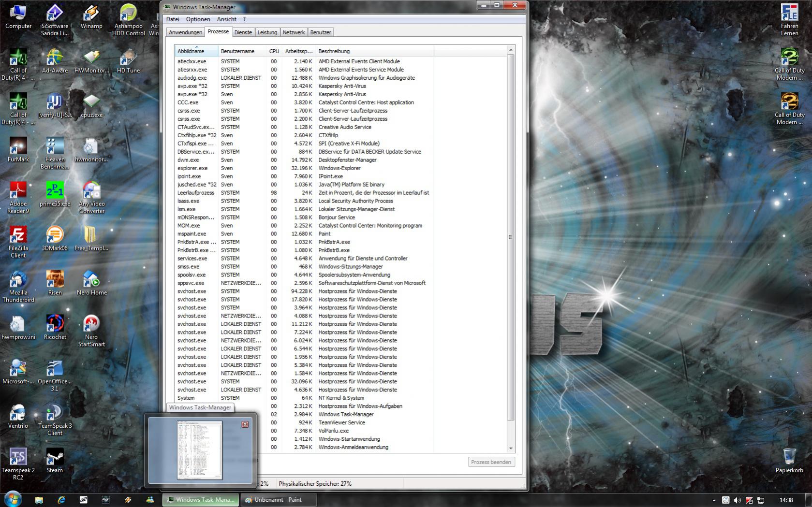Close the Task-Manager preview thumbnail
This screenshot has width=812, height=507.
click(x=245, y=424)
